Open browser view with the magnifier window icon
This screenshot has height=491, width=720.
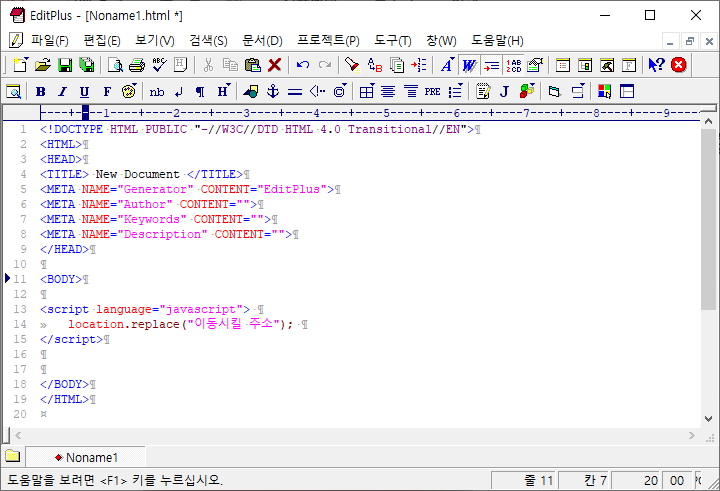pos(14,91)
